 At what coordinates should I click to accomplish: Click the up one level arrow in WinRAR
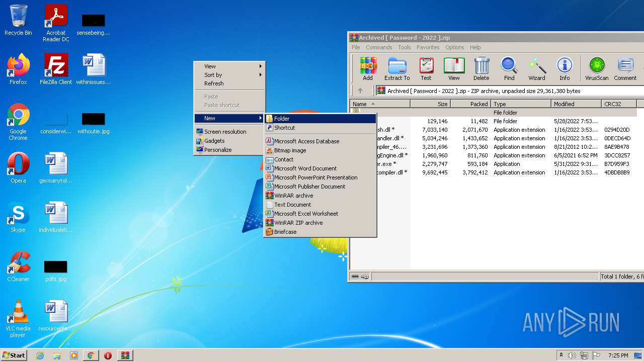click(x=360, y=91)
